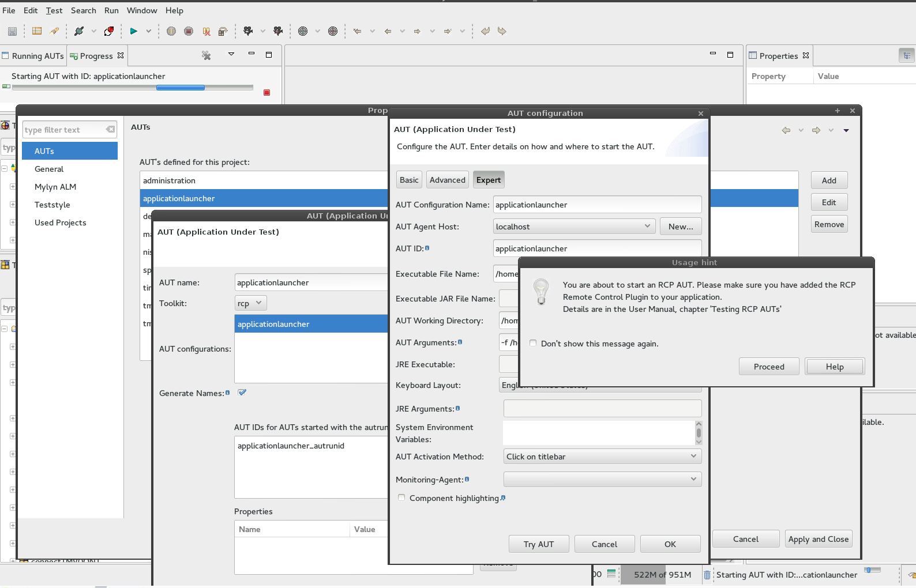Click System Environment Variables scrollbar
The height and width of the screenshot is (588, 916).
point(699,433)
